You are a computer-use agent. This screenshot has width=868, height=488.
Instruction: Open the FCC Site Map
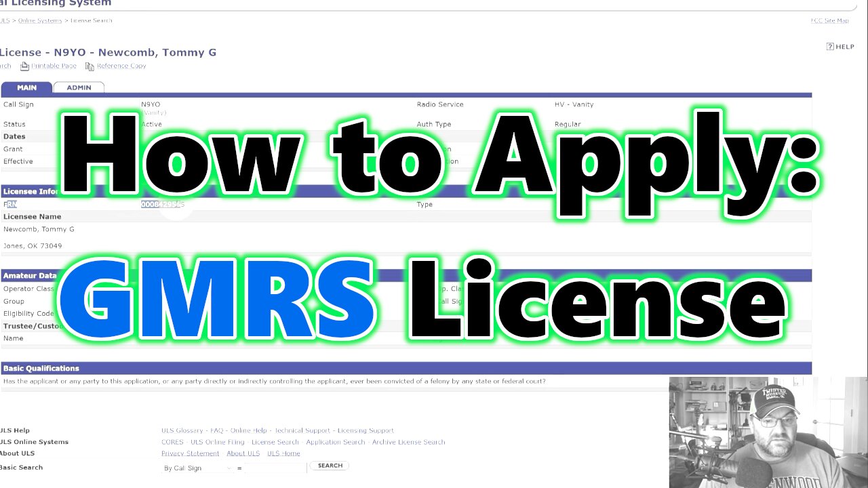click(829, 20)
